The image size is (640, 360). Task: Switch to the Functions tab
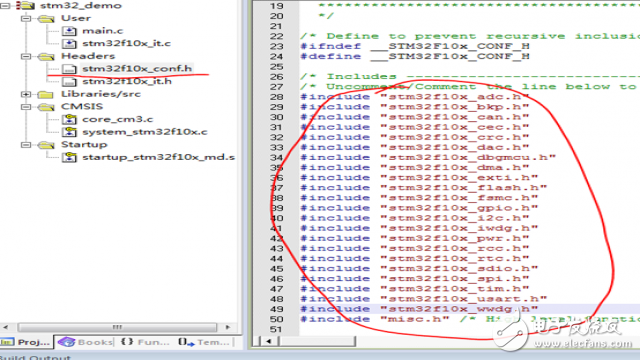point(145,342)
